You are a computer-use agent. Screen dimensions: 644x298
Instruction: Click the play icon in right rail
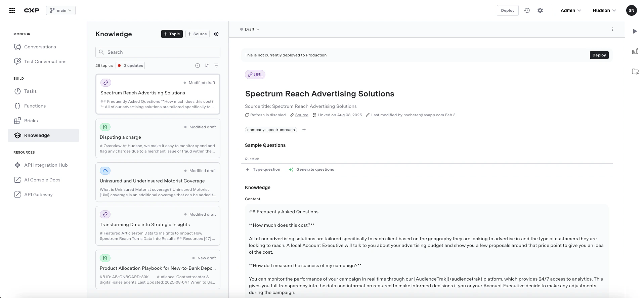coord(635,31)
